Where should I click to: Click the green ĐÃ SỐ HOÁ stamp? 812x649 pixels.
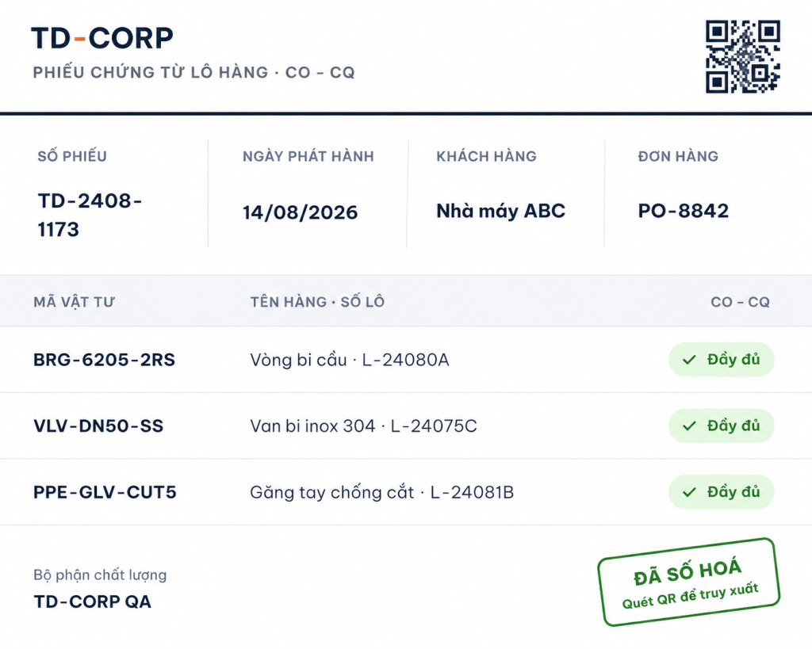tap(689, 582)
